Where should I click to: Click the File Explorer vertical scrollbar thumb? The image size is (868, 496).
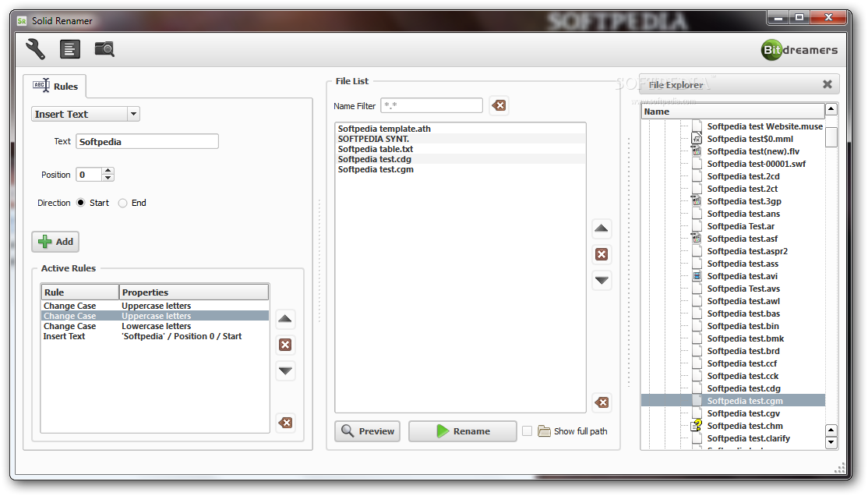pyautogui.click(x=831, y=137)
